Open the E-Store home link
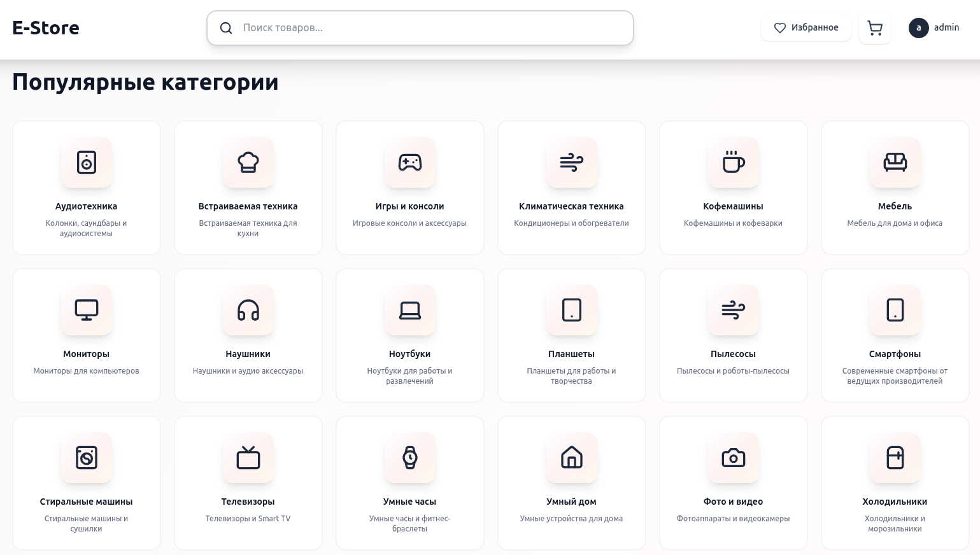 click(x=45, y=27)
